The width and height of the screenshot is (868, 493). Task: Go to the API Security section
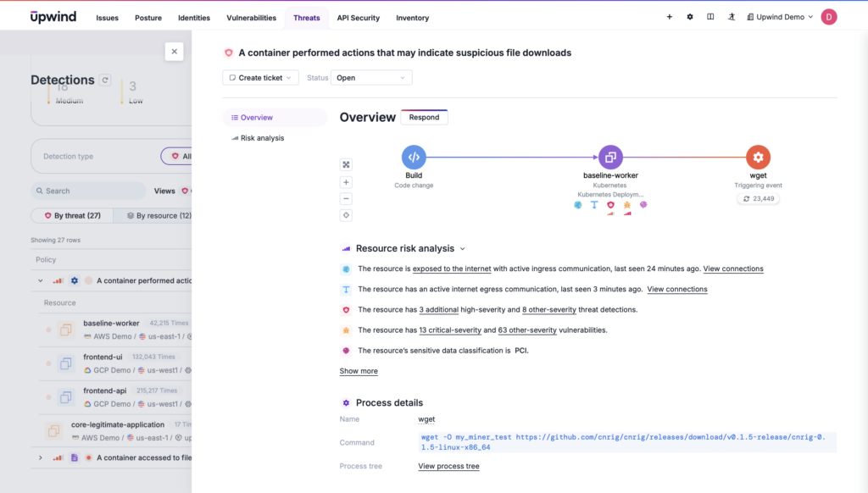click(358, 17)
